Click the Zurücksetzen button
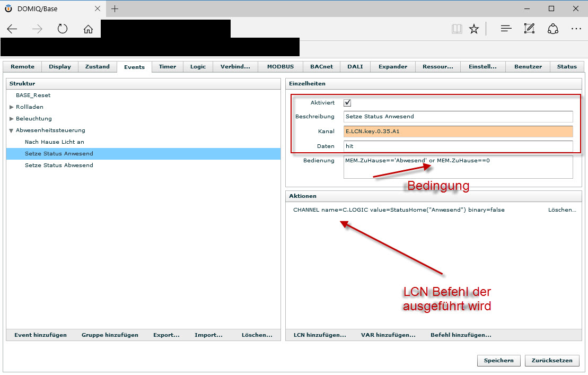Screen dimensions: 588x375 tap(552, 361)
